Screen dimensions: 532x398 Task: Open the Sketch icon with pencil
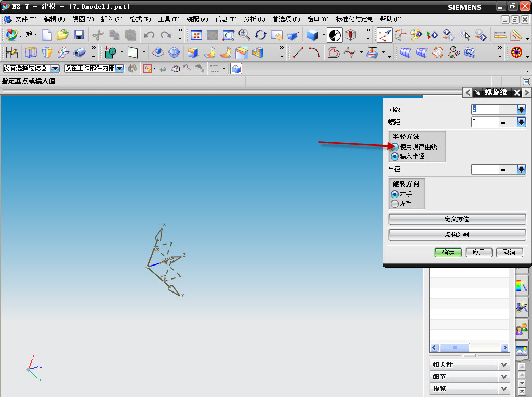pyautogui.click(x=12, y=52)
